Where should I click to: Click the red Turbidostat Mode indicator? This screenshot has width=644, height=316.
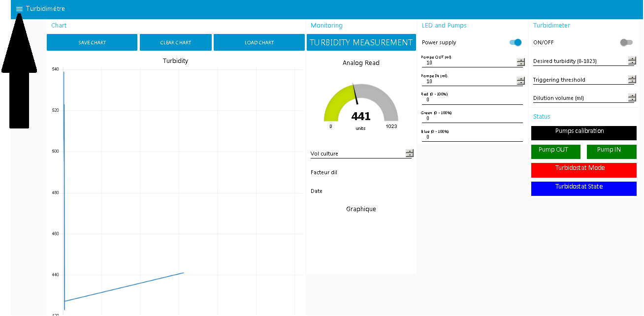[583, 170]
